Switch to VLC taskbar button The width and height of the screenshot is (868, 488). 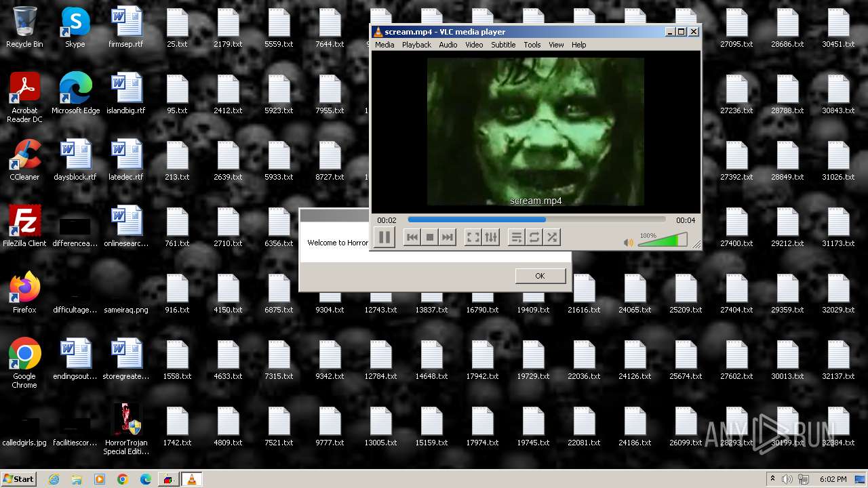[x=191, y=479]
